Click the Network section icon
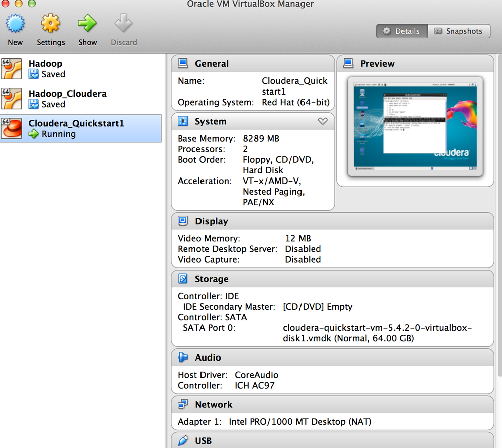 pos(183,404)
